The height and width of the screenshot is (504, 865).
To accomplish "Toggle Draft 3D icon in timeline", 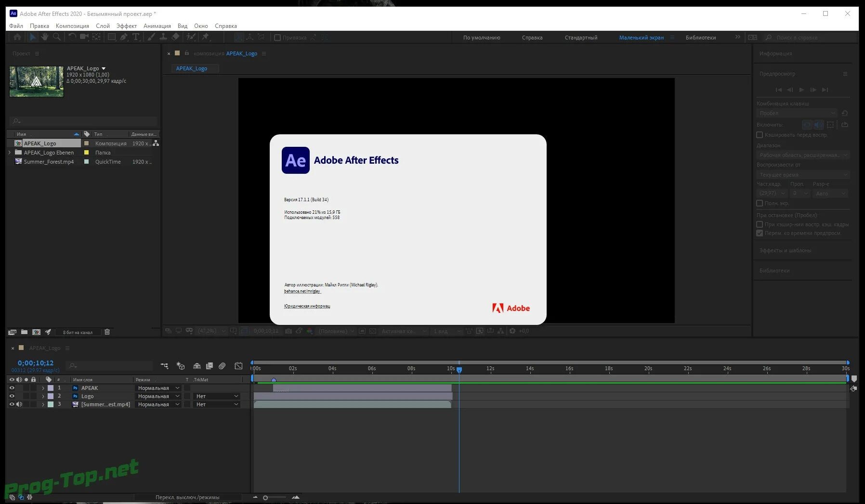I will (181, 366).
